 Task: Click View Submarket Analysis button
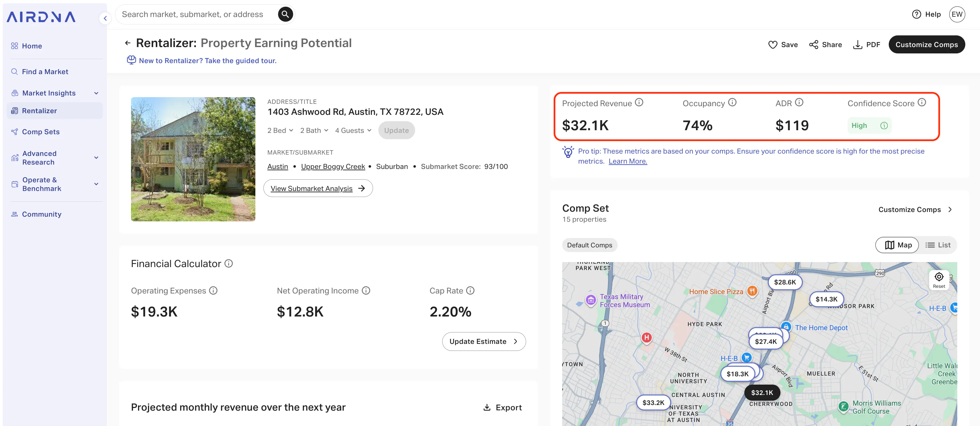pyautogui.click(x=318, y=189)
